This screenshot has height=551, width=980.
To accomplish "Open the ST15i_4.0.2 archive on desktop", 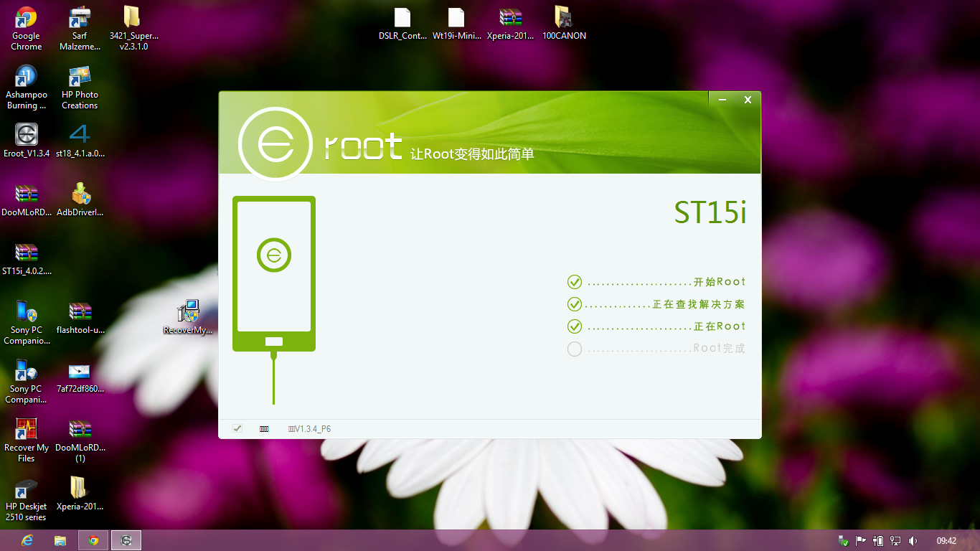I will coord(26,258).
